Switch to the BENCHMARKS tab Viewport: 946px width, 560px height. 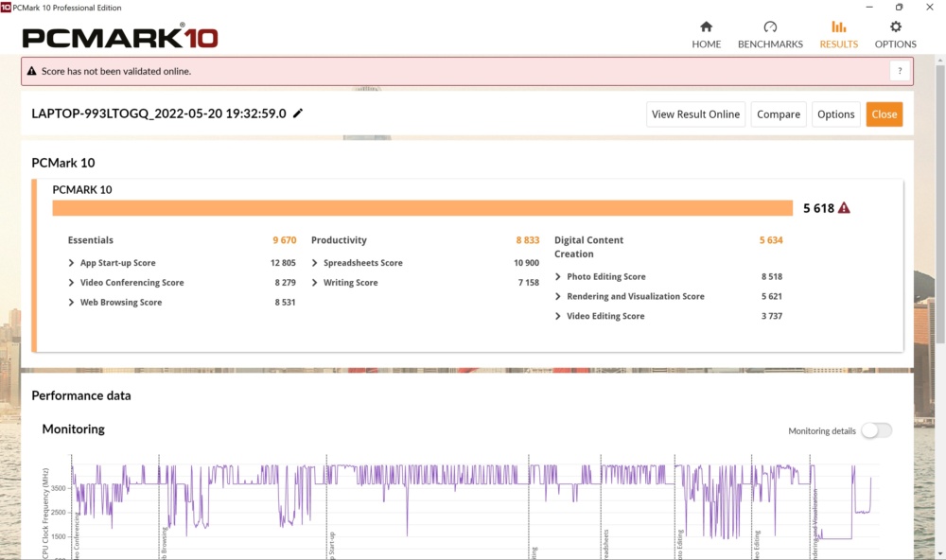click(770, 35)
